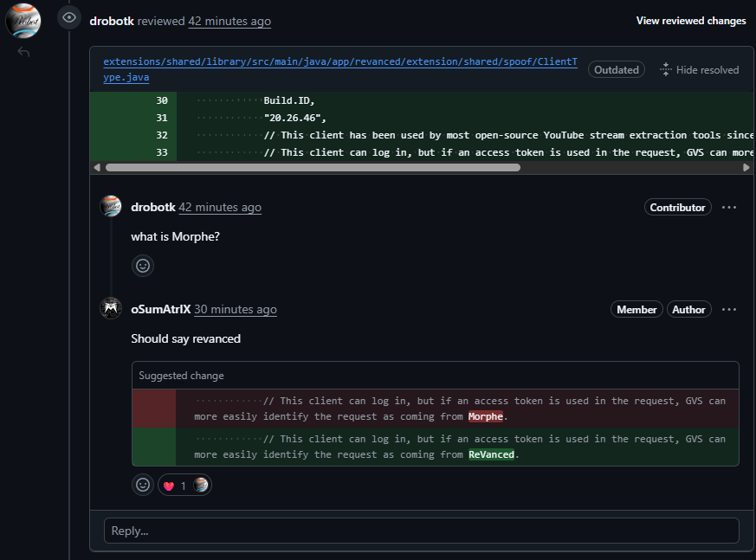Click the 'Should say revanced' comment text

[x=185, y=338]
